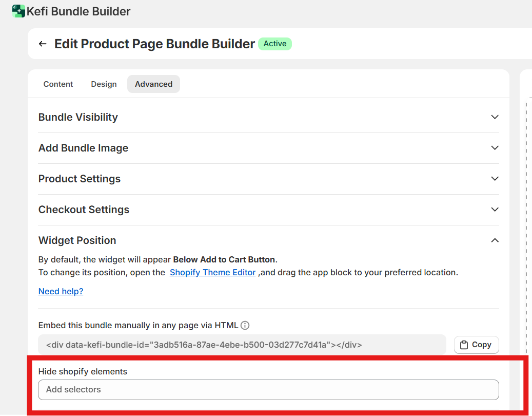Go back using the left arrow

pyautogui.click(x=43, y=44)
